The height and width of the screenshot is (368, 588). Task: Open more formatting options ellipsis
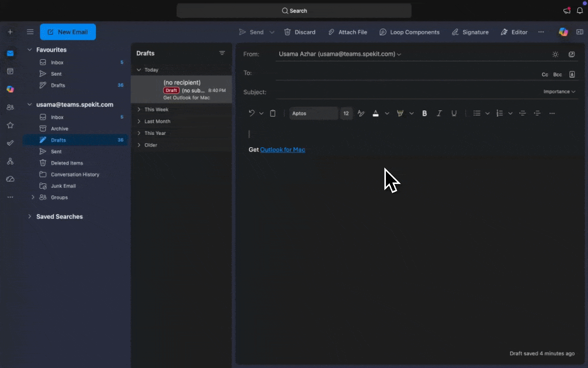(x=552, y=113)
